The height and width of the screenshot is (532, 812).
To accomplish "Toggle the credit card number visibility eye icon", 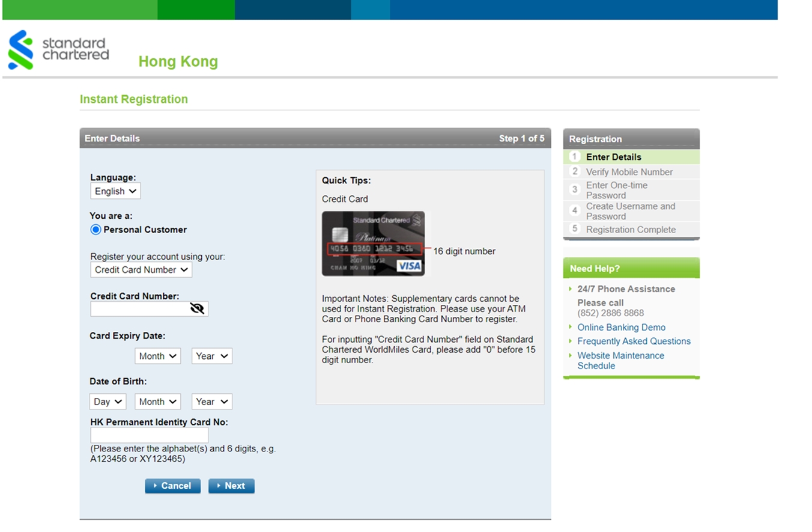I will pos(197,309).
